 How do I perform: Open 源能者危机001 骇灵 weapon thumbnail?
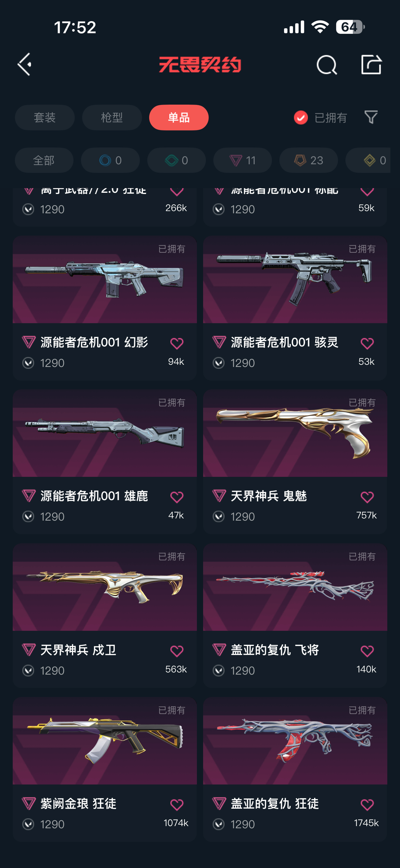coord(295,280)
